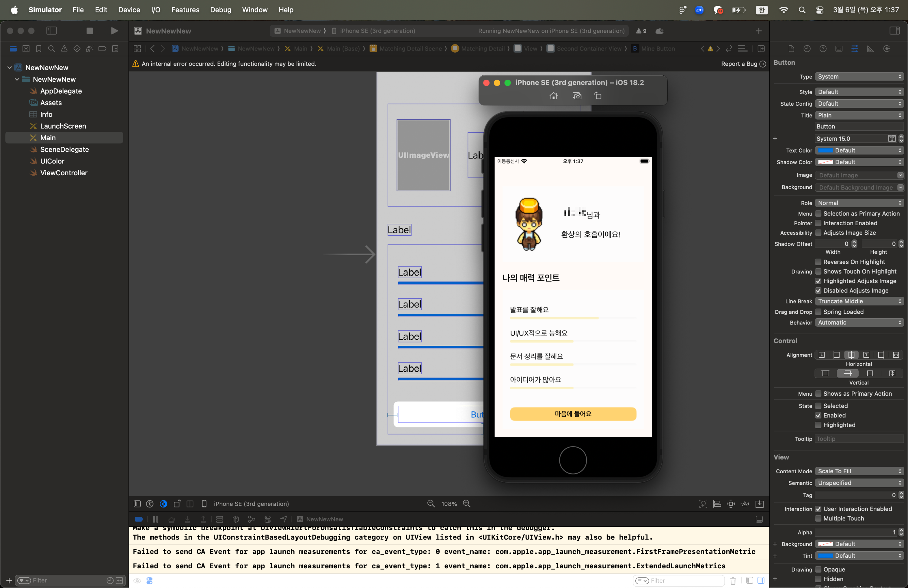Click the Simulator home button icon
This screenshot has width=908, height=588.
click(x=553, y=96)
